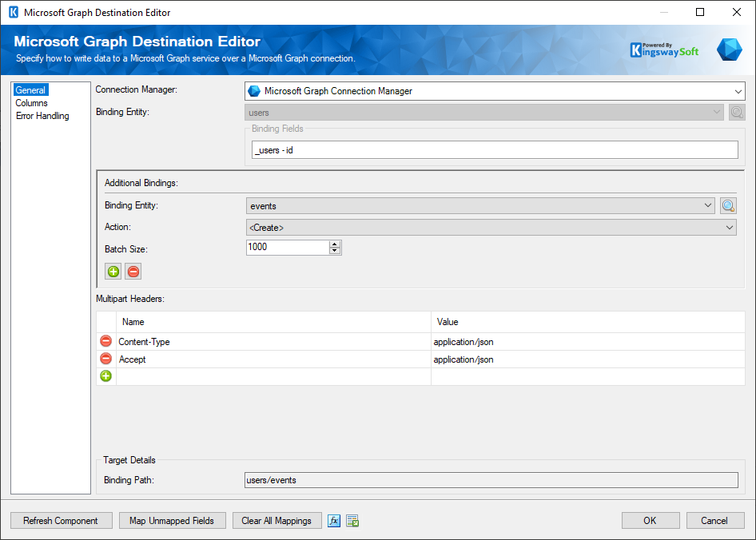The height and width of the screenshot is (540, 756).
Task: Click the empty new header name cell
Action: 273,376
